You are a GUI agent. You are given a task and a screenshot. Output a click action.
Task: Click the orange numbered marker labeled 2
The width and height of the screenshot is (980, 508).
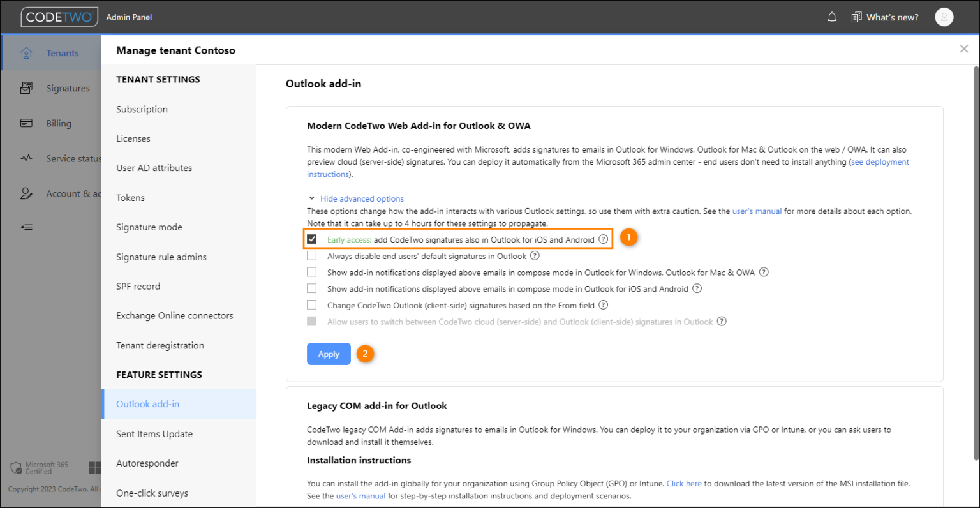point(365,353)
